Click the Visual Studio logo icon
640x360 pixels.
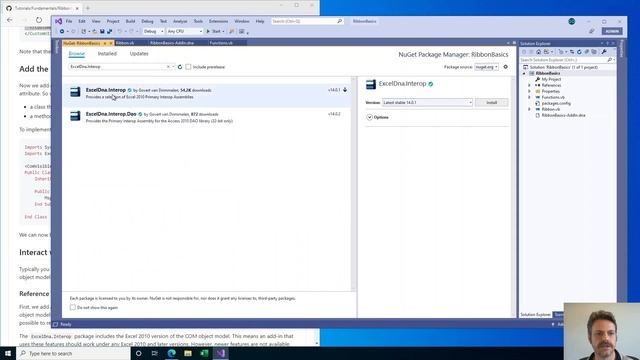coord(58,21)
